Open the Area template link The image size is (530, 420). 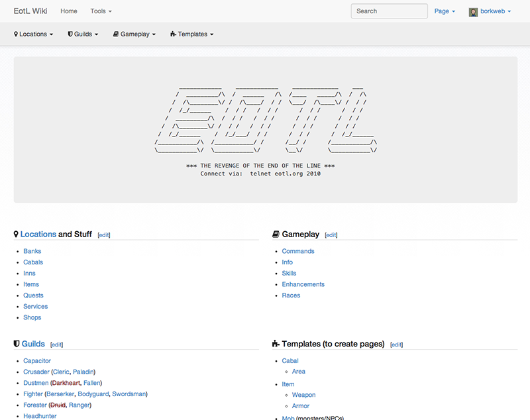299,372
